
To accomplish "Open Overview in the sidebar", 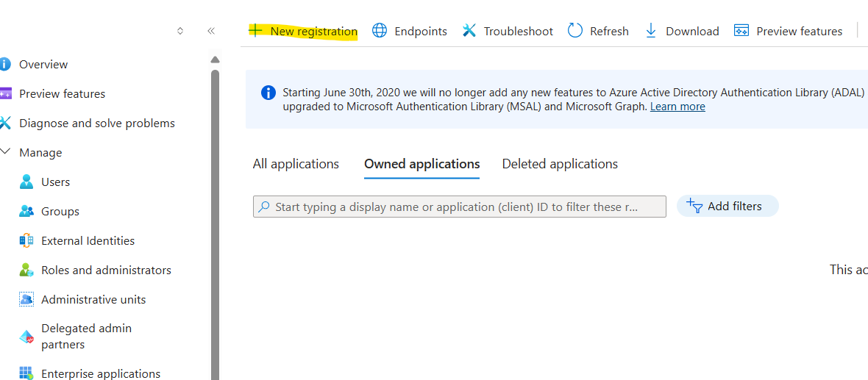I will pos(43,64).
